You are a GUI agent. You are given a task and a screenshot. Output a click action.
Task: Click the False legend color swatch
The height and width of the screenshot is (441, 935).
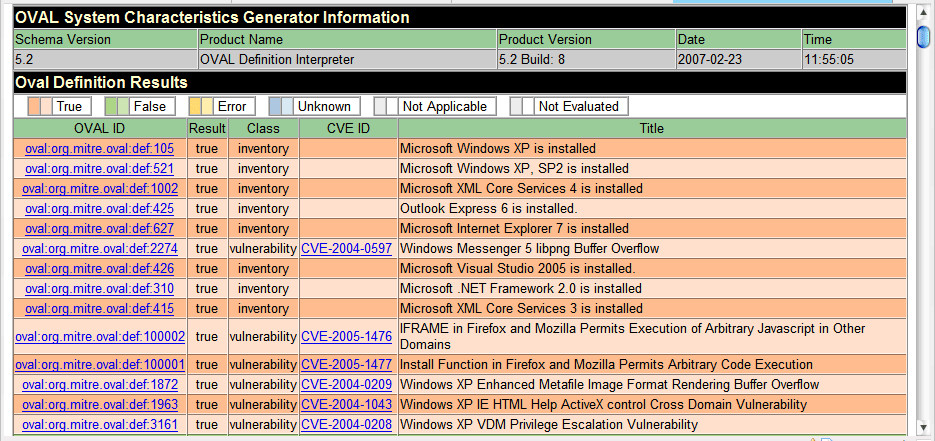pos(117,107)
